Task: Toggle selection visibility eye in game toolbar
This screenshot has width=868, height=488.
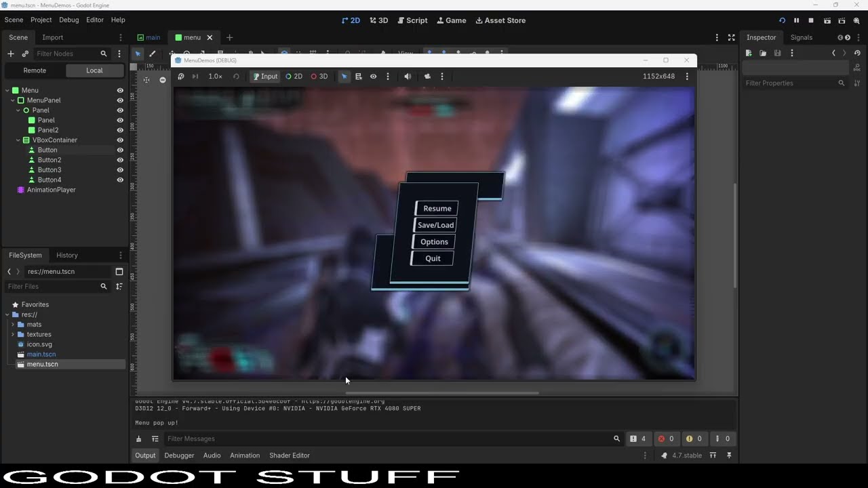Action: [x=373, y=77]
